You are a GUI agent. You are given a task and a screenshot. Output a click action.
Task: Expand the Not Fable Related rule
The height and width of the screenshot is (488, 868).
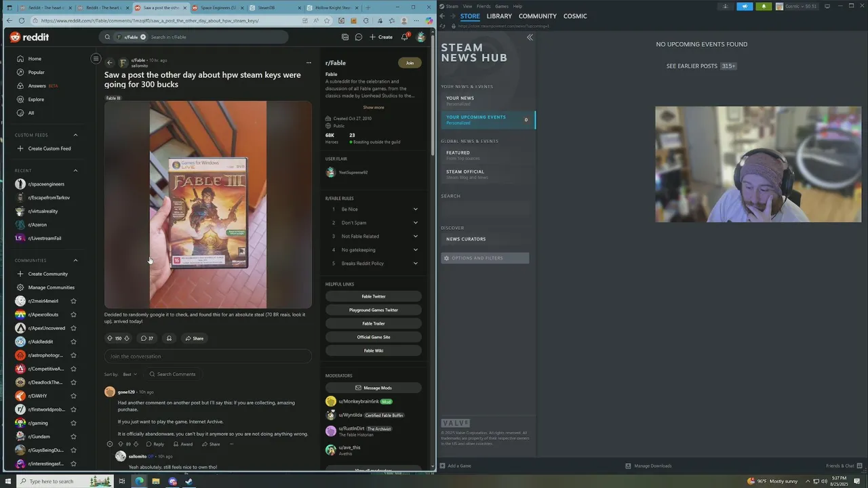pos(416,237)
